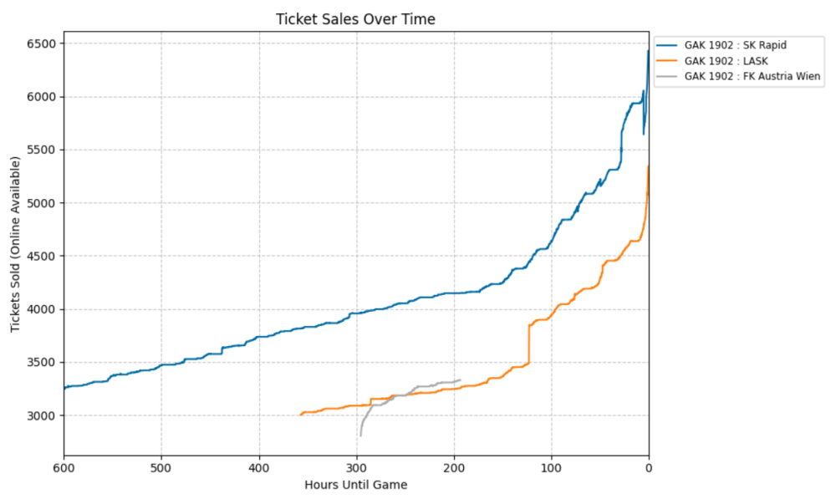Click the chart title "Ticket Sales Over Time"

pyautogui.click(x=356, y=19)
